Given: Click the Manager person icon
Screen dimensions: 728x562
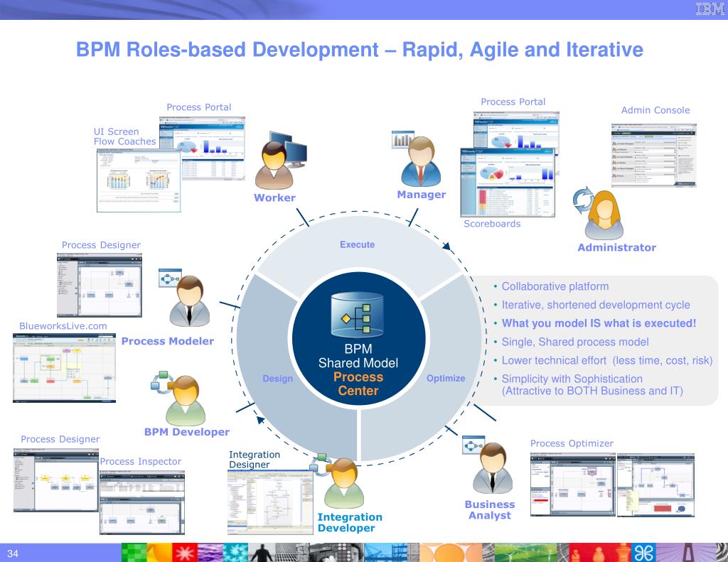Looking at the screenshot, I should (421, 161).
